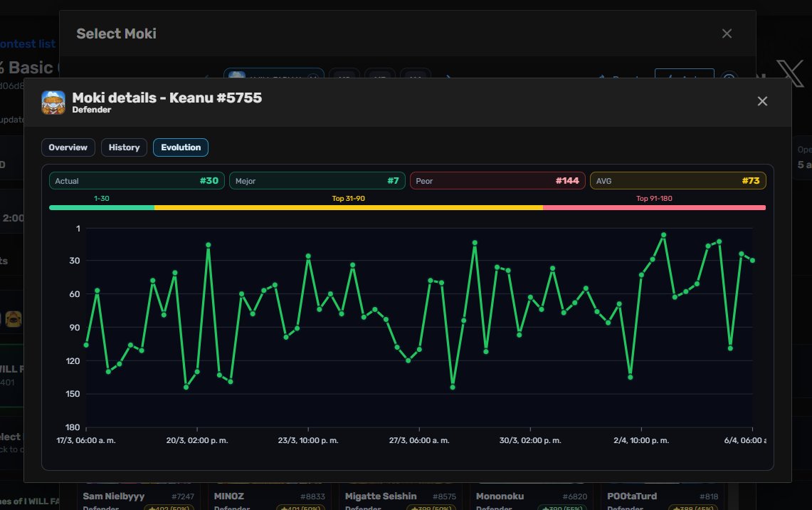Click the '20/3, 02:00 p. m.' axis label
The height and width of the screenshot is (510, 812).
pos(197,440)
